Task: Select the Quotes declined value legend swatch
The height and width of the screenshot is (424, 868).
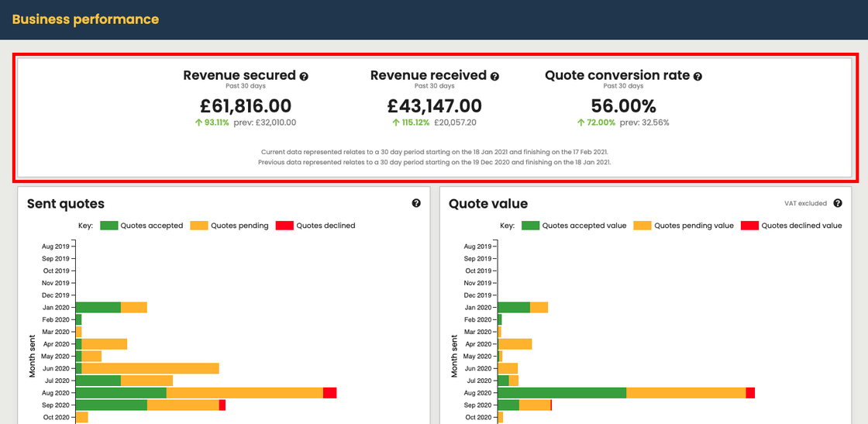Action: click(749, 226)
